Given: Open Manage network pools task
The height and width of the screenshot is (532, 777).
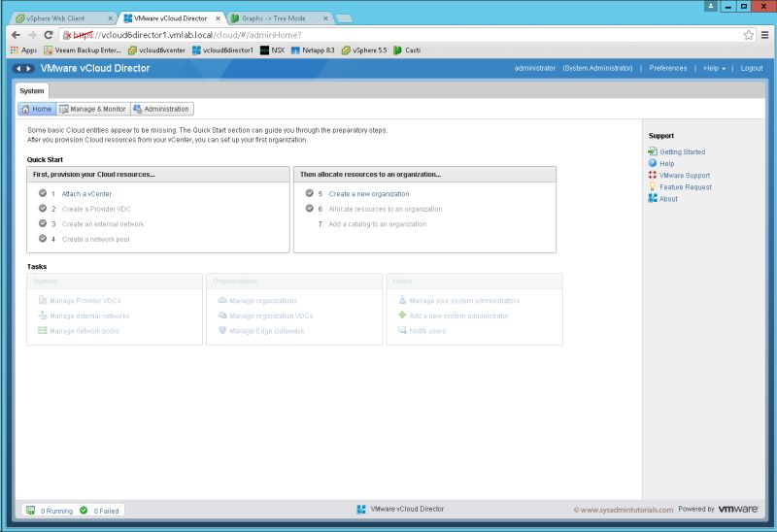Looking at the screenshot, I should click(79, 331).
